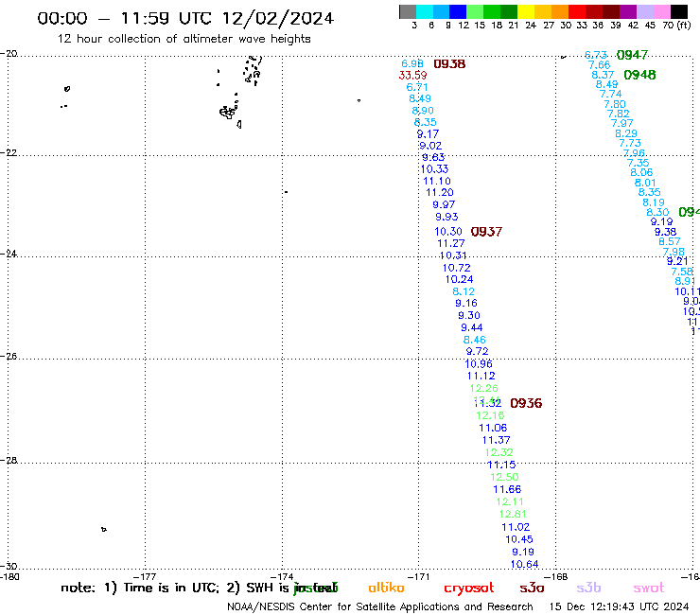The image size is (700, 615).
Task: Click the 8.90 wave height value
Action: tap(422, 111)
